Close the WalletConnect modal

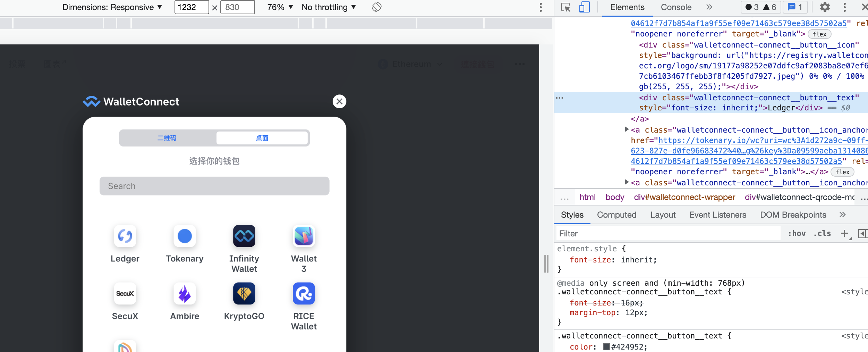pos(339,101)
